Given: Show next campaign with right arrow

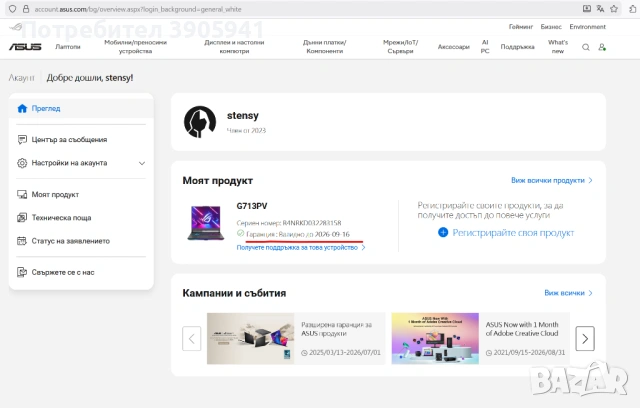Looking at the screenshot, I should pyautogui.click(x=585, y=338).
